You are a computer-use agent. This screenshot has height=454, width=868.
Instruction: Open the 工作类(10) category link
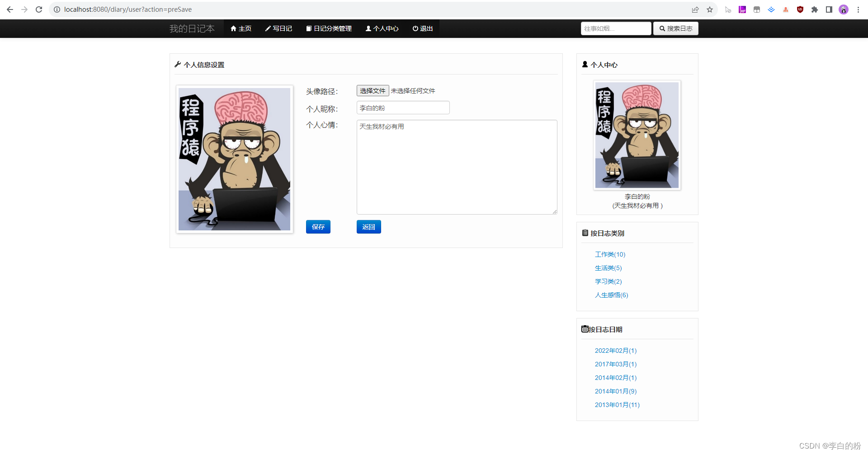610,254
